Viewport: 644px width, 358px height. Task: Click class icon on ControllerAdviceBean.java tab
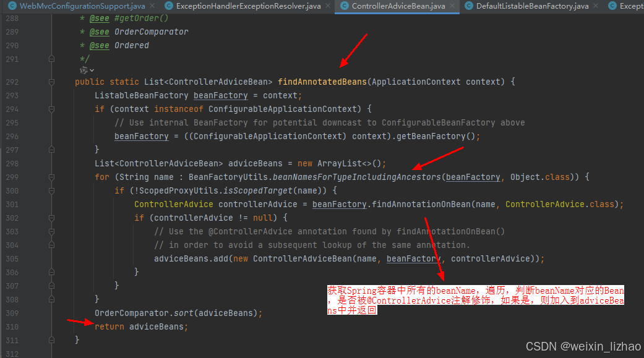point(345,6)
